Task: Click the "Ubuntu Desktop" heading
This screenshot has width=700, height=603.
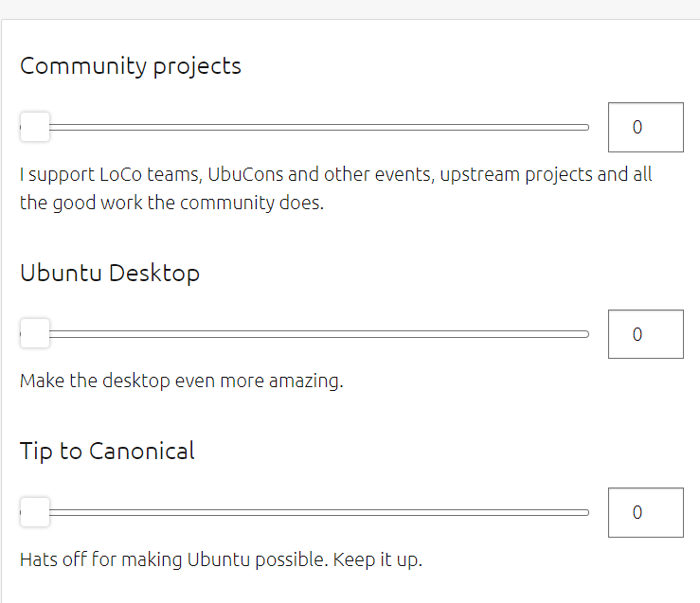Action: point(110,274)
